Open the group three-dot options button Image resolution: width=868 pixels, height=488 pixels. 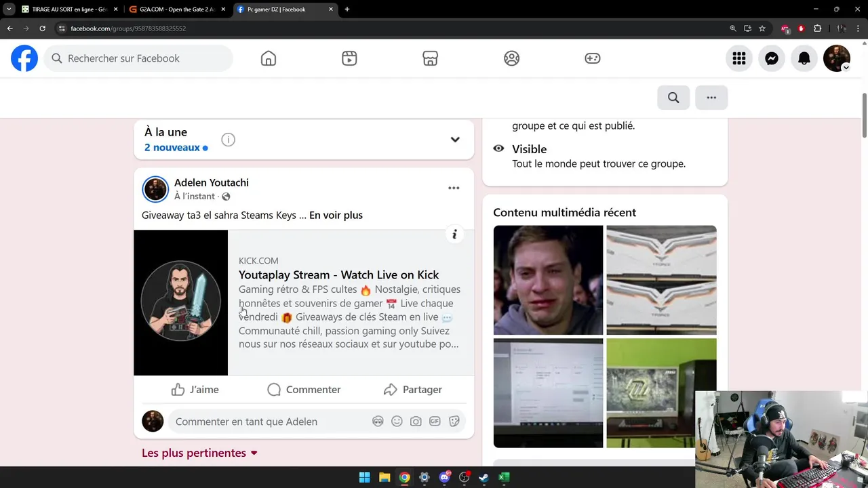pyautogui.click(x=711, y=98)
